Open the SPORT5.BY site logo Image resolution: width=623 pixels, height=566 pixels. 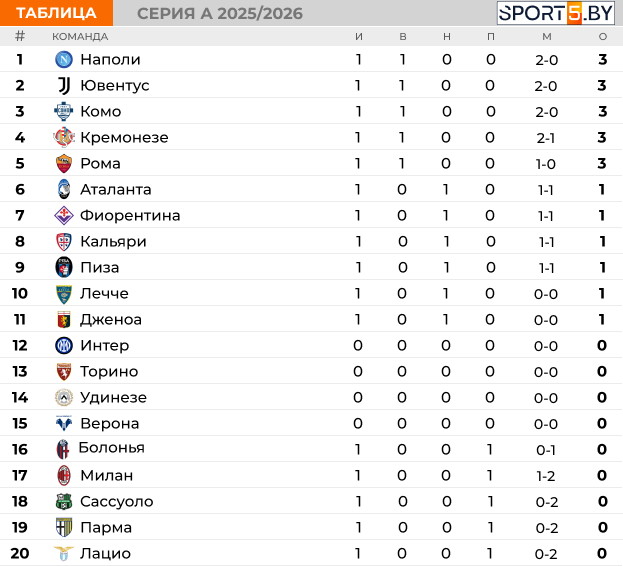556,13
